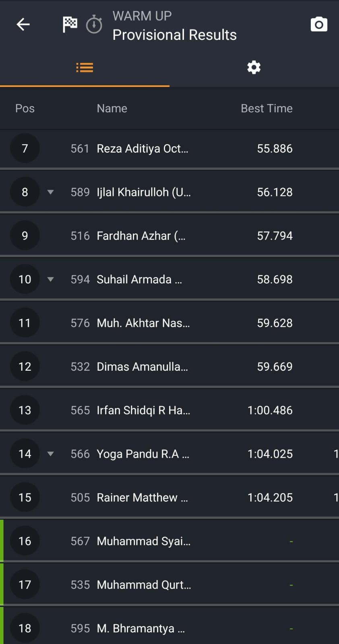This screenshot has height=644, width=339.
Task: Tap the checkered flag icon
Action: (70, 25)
